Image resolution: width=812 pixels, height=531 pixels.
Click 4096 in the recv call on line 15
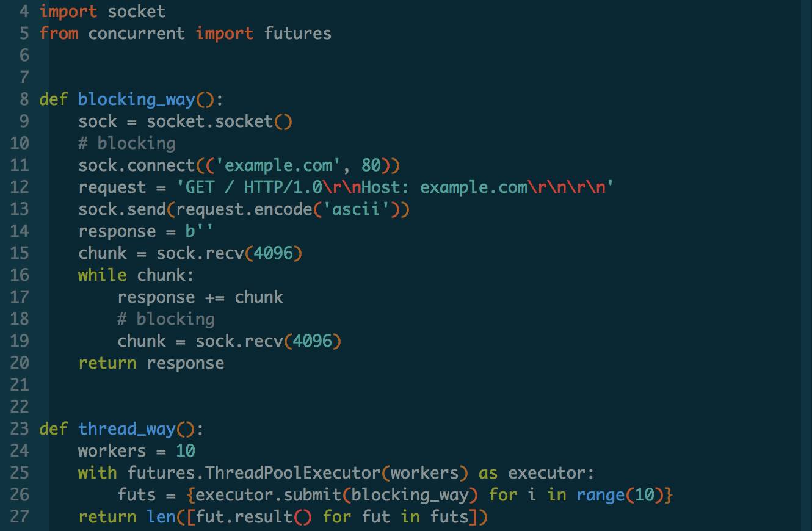[273, 253]
